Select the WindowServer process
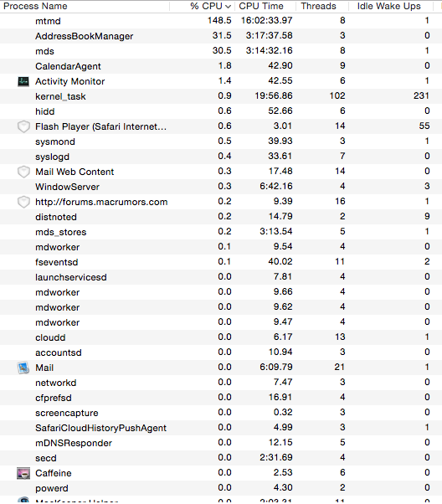 click(67, 187)
